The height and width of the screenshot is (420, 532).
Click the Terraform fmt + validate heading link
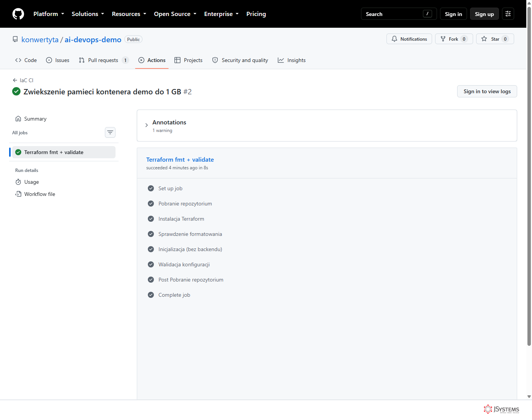coord(180,160)
